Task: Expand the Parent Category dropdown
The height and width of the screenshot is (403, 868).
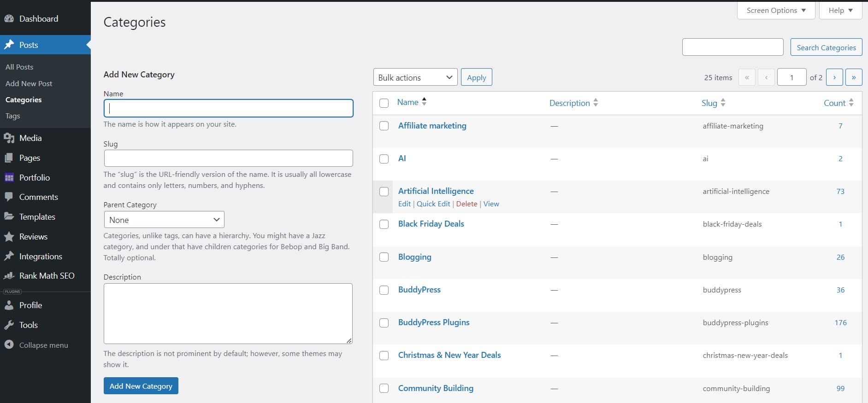Action: coord(164,220)
